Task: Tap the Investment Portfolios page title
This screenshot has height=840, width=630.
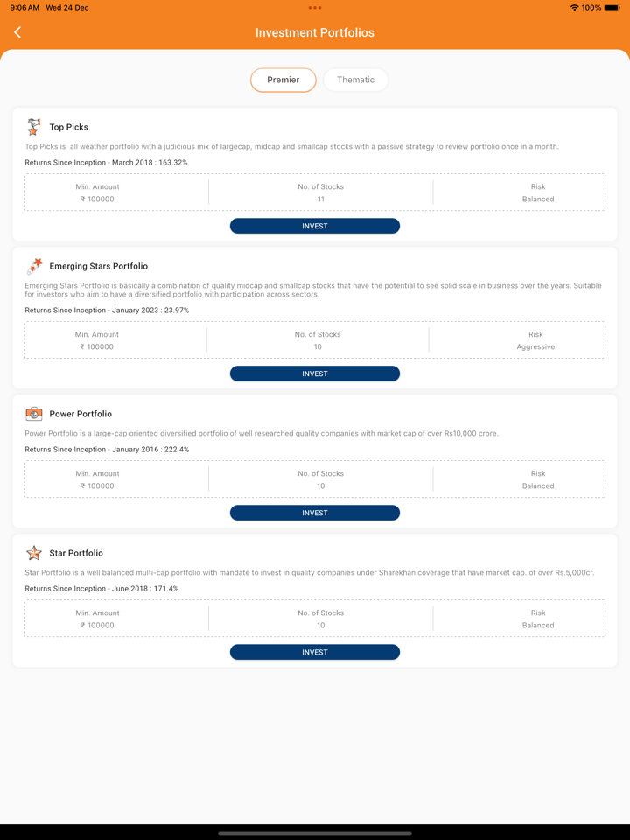Action: click(x=315, y=32)
